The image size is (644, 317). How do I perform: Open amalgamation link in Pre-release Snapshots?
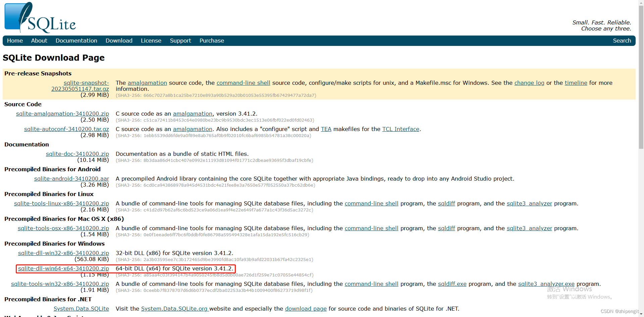pyautogui.click(x=147, y=83)
